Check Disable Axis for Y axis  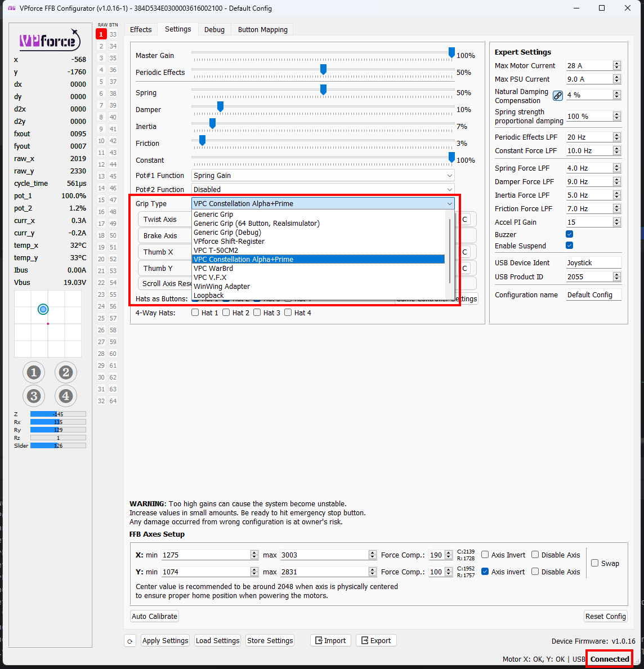(x=535, y=572)
